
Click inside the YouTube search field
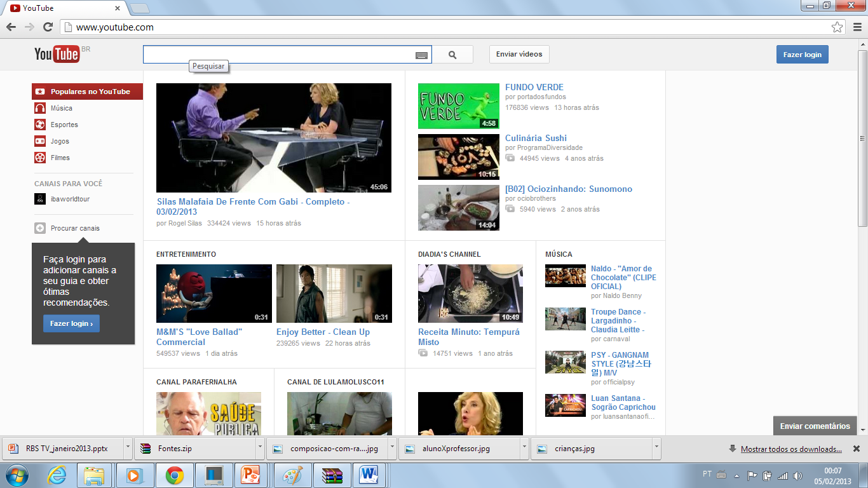(x=278, y=55)
